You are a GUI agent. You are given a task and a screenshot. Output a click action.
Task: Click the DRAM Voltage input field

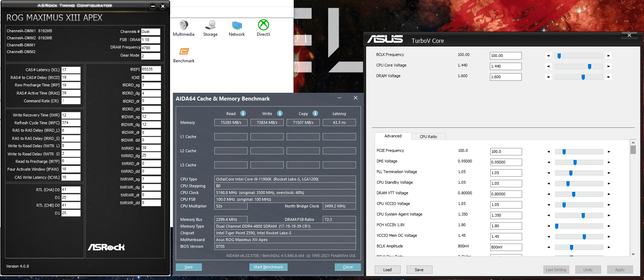[506, 77]
